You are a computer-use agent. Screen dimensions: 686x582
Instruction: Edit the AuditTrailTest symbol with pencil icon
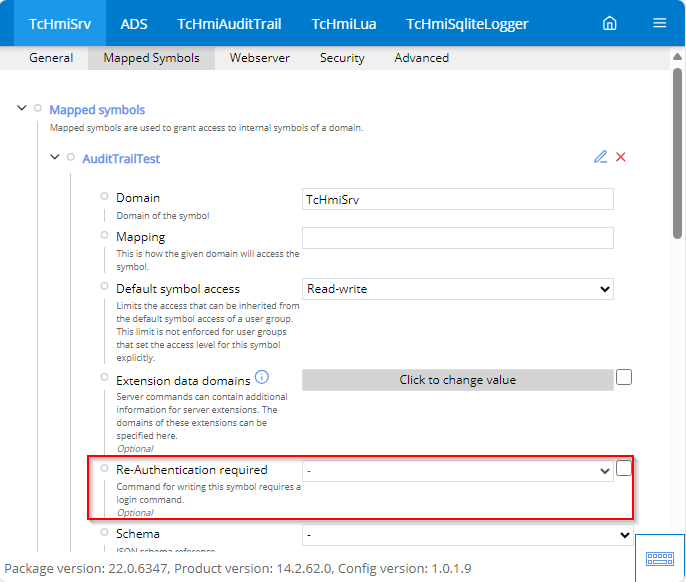[600, 157]
